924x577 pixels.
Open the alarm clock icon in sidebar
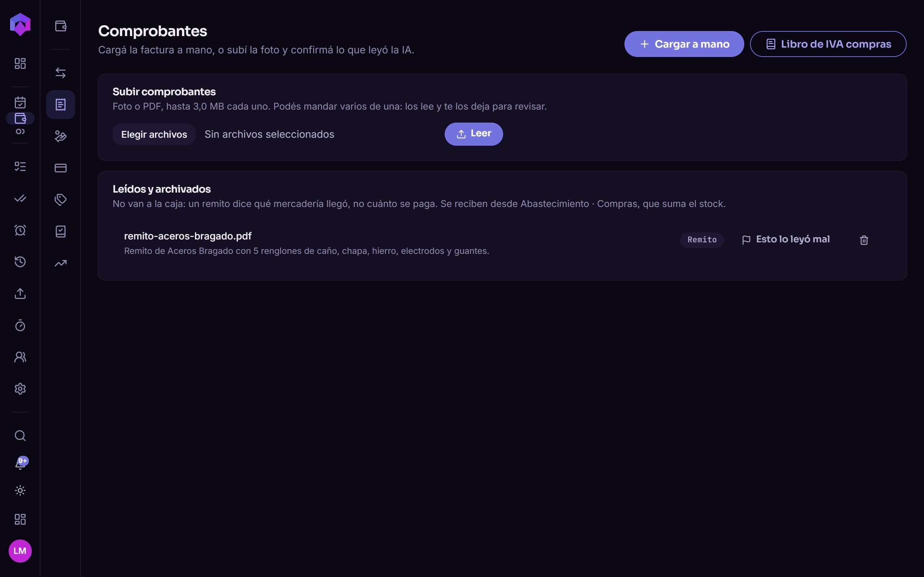[x=20, y=230]
